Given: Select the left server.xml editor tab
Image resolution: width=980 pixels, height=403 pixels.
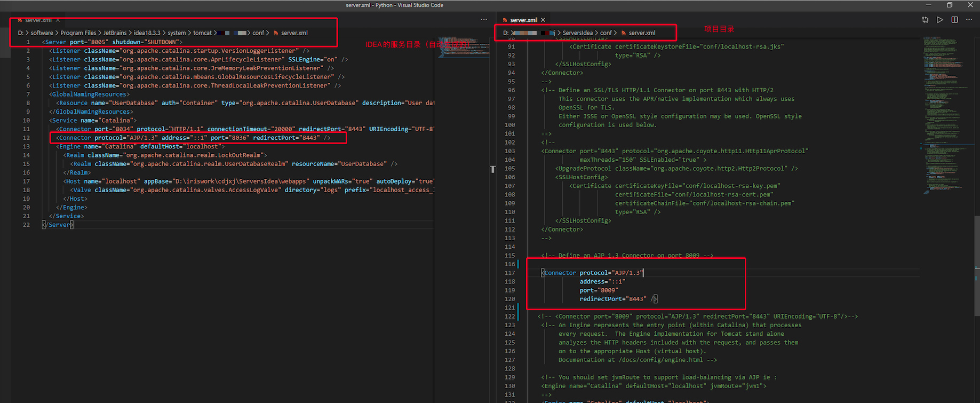Looking at the screenshot, I should coord(38,20).
